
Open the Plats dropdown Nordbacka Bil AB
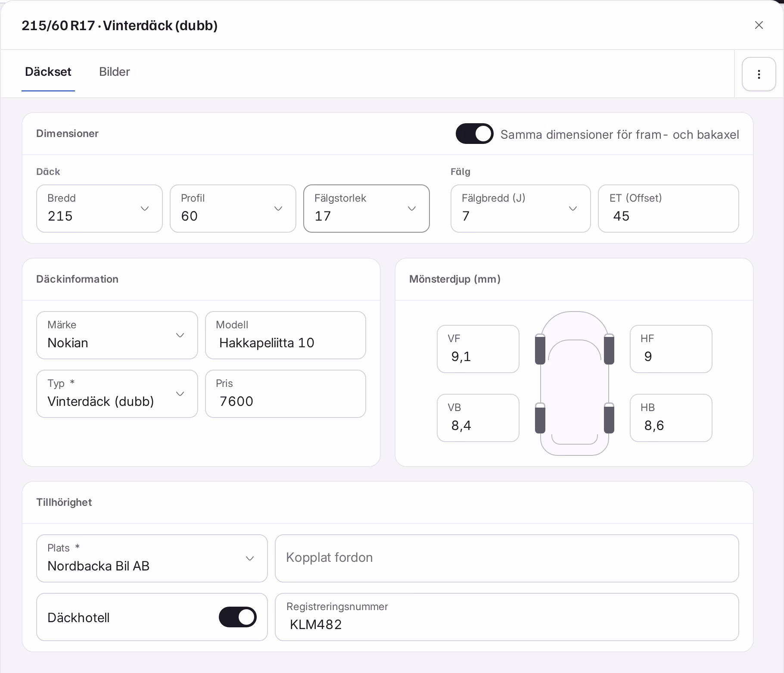coord(152,558)
